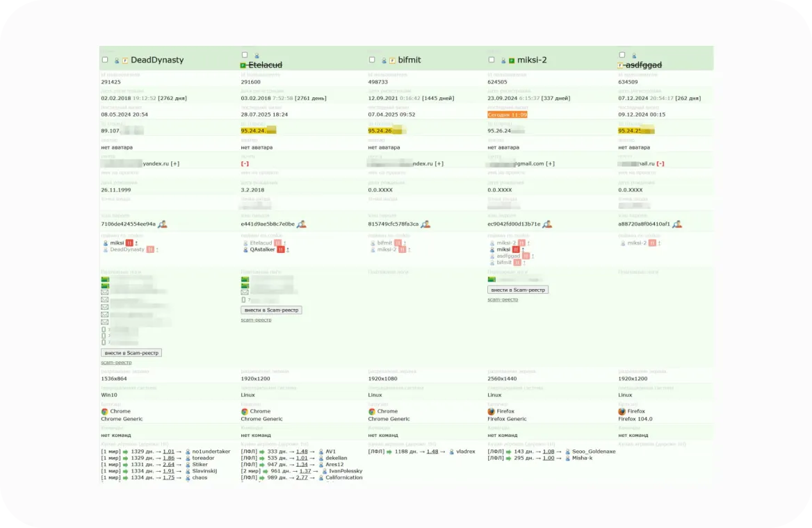812x528 pixels.
Task: Expand the [+] beside the gmail.com address
Action: pyautogui.click(x=550, y=164)
